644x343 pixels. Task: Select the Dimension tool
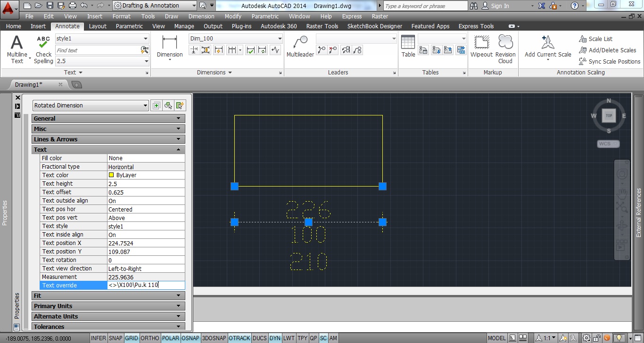(170, 43)
